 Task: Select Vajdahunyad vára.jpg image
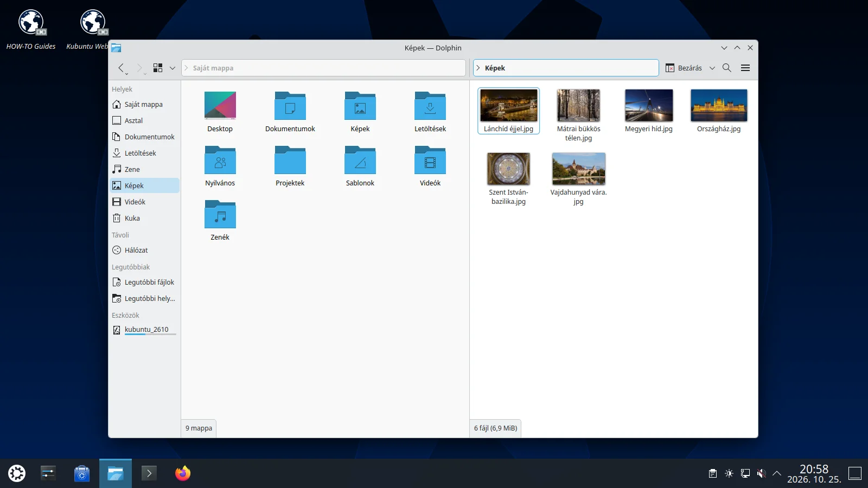click(579, 169)
